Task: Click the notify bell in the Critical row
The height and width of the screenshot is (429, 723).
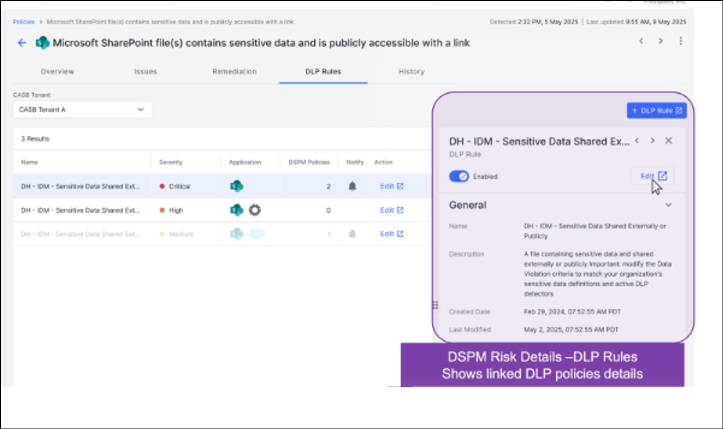Action: coord(352,185)
